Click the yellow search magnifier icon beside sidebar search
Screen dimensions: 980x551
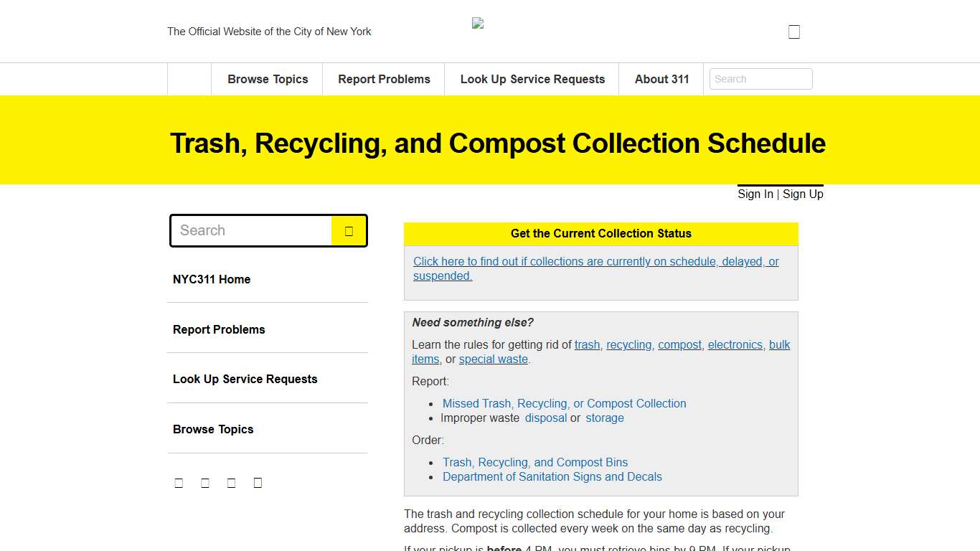click(349, 230)
